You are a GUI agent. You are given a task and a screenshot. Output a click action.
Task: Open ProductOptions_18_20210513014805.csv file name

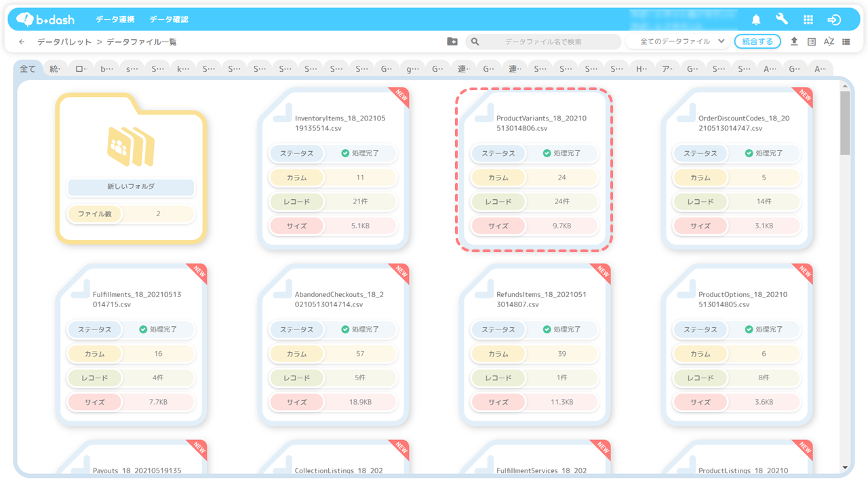point(743,299)
